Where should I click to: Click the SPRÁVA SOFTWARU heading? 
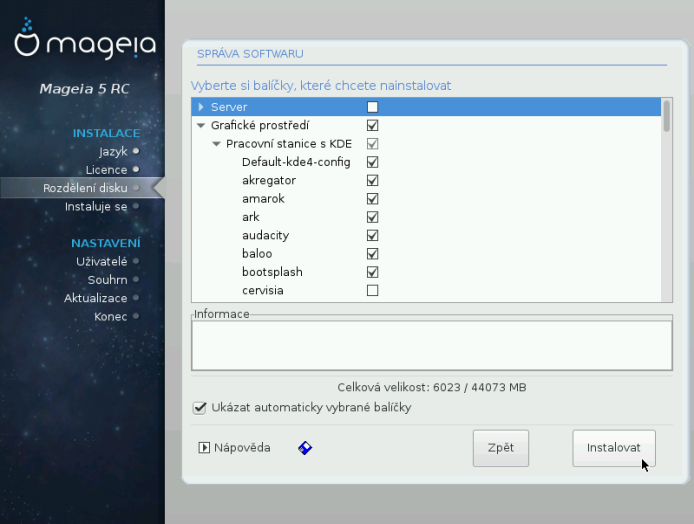point(250,54)
